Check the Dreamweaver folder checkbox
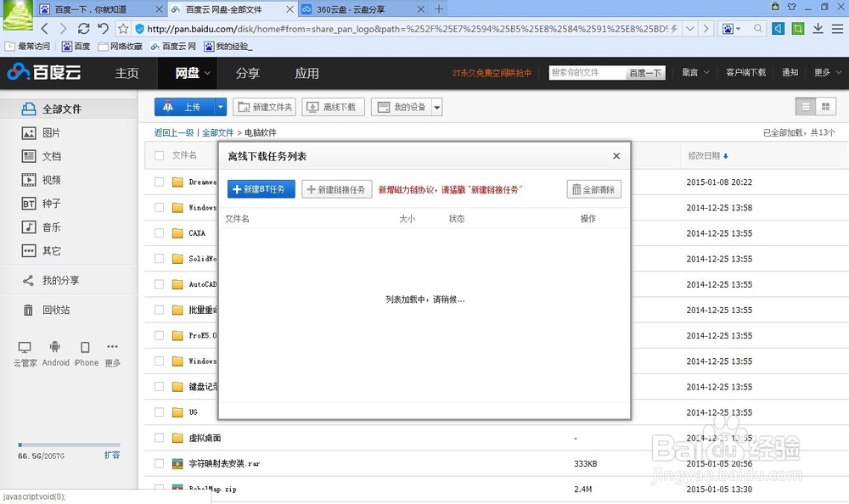The height and width of the screenshot is (504, 849). (x=160, y=182)
